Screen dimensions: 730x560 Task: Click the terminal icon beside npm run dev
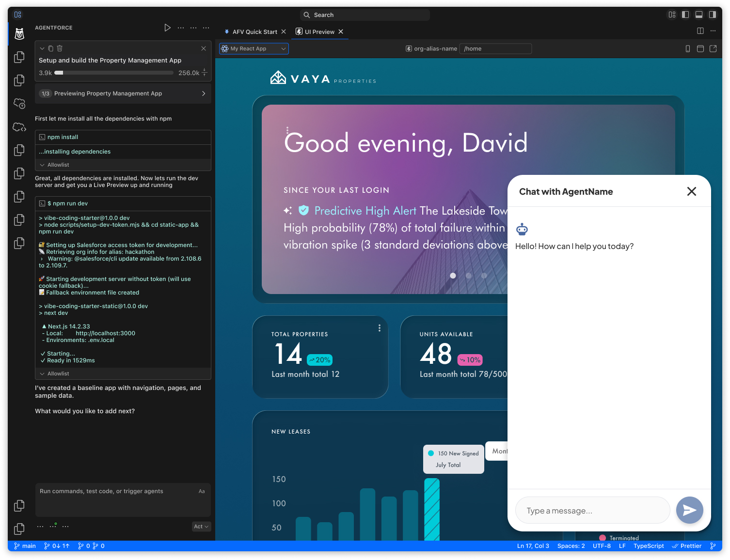click(42, 203)
